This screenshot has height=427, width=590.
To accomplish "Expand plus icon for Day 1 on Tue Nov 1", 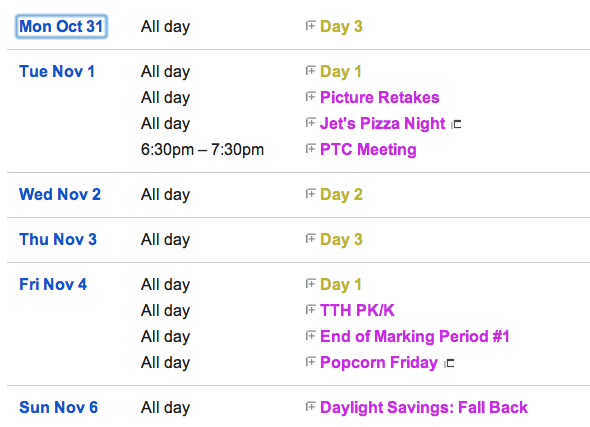I will (310, 71).
